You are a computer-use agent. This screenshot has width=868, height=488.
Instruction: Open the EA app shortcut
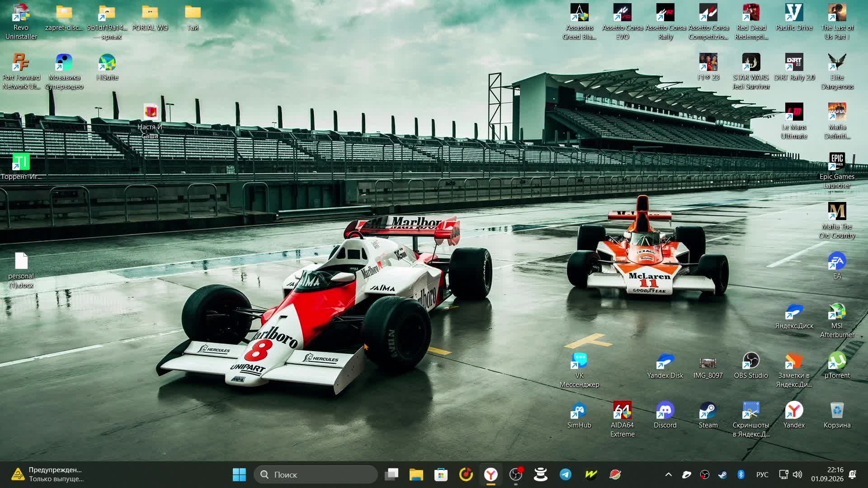837,266
